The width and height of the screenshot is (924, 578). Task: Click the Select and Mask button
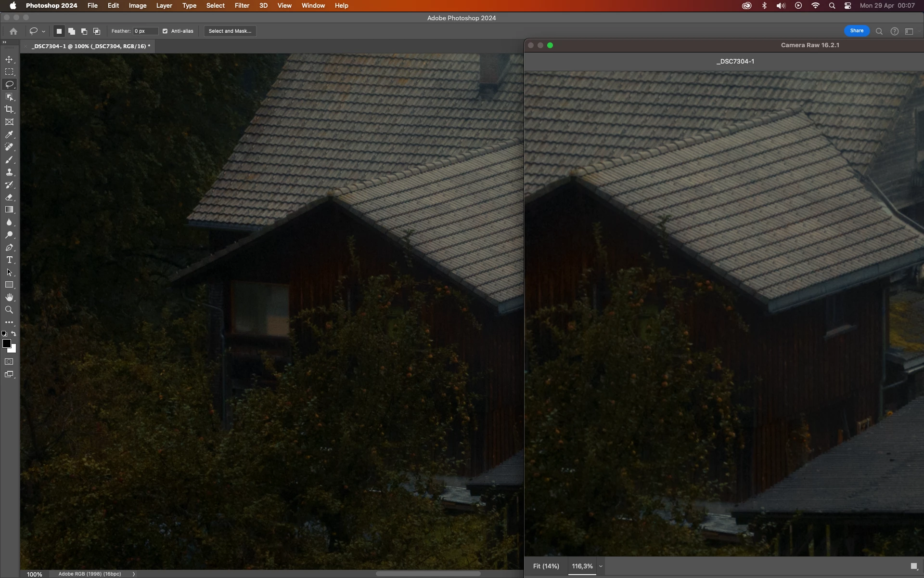230,31
